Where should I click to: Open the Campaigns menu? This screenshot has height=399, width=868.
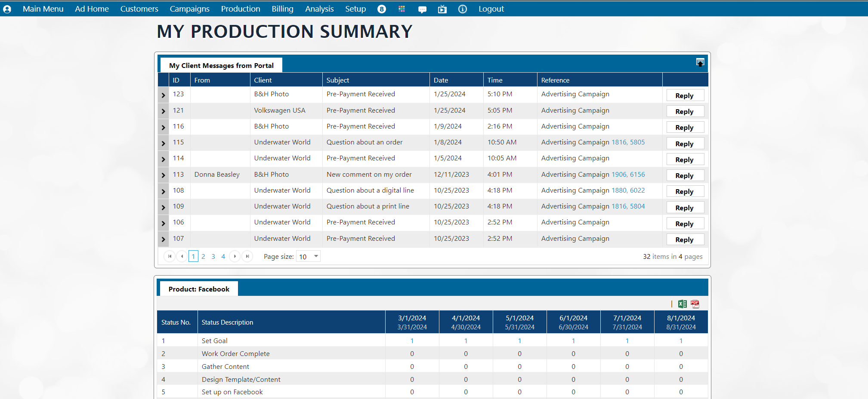(x=189, y=9)
